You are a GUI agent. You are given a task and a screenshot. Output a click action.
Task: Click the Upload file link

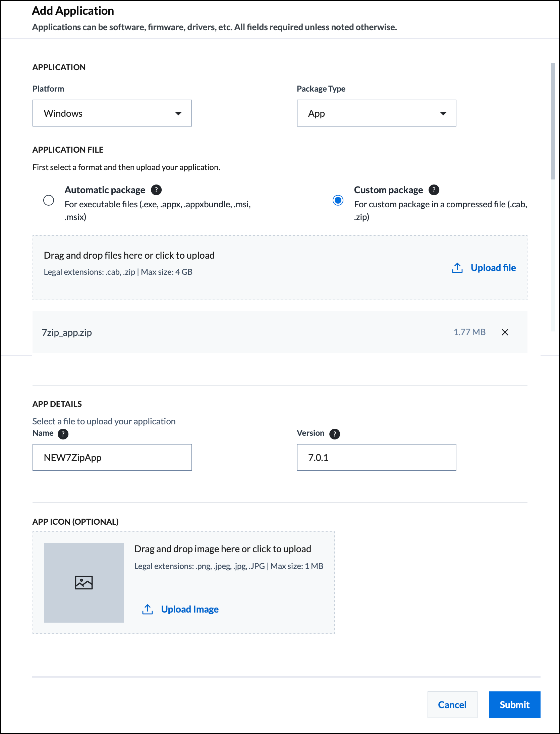[x=493, y=268]
